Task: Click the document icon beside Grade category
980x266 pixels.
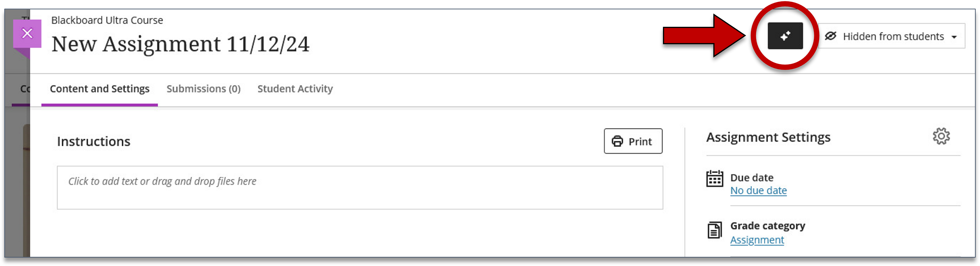Action: click(714, 230)
